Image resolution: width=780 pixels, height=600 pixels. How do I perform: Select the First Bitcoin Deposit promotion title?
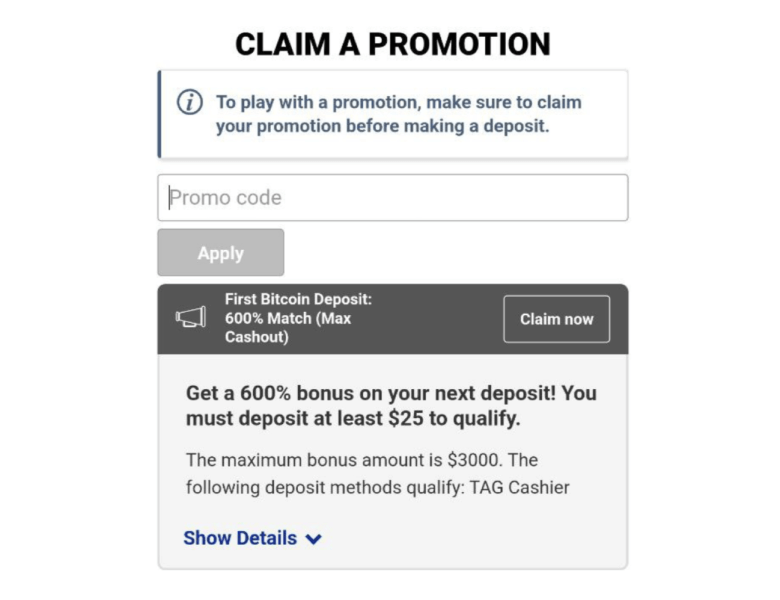(298, 299)
